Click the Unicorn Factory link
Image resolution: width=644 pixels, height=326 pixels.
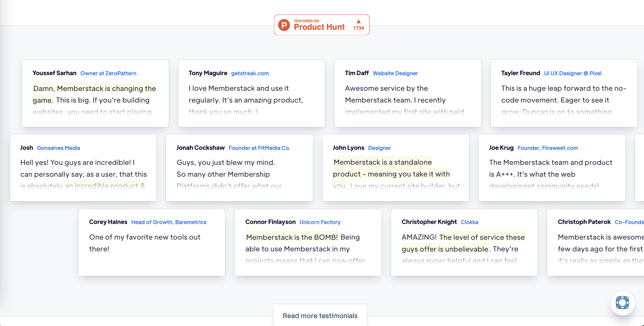coord(320,222)
